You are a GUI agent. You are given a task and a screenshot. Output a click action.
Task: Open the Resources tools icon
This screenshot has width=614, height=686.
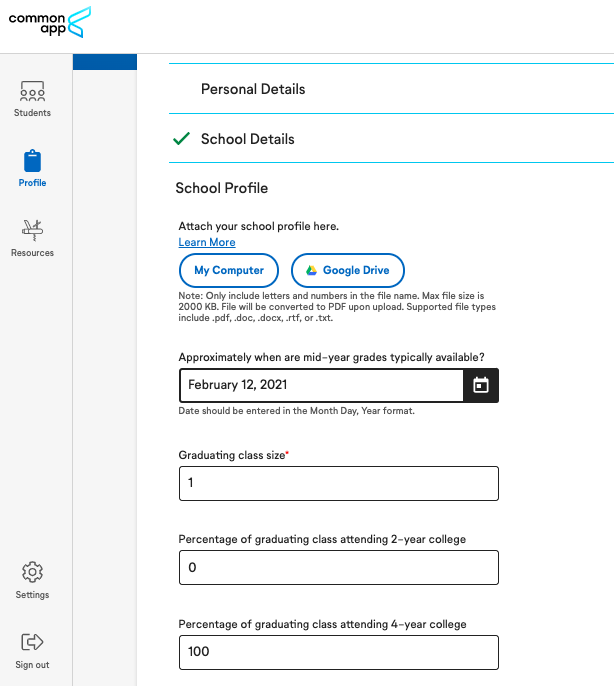pyautogui.click(x=32, y=230)
